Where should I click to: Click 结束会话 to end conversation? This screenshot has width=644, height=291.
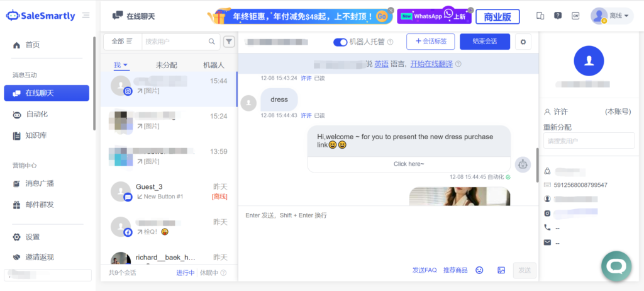pos(485,42)
